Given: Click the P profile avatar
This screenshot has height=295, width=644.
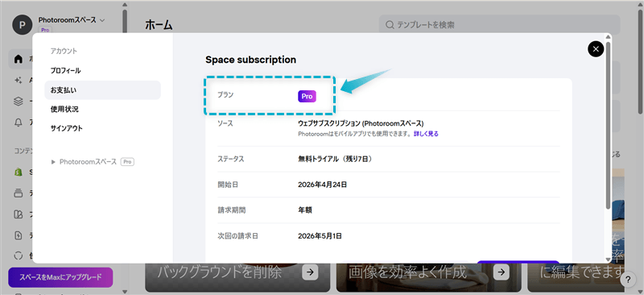Looking at the screenshot, I should click(23, 25).
